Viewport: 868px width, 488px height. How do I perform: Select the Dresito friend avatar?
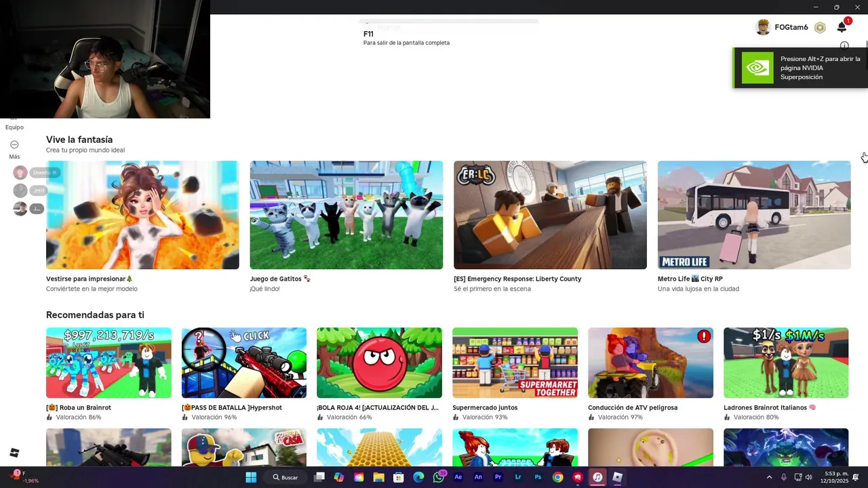point(20,173)
